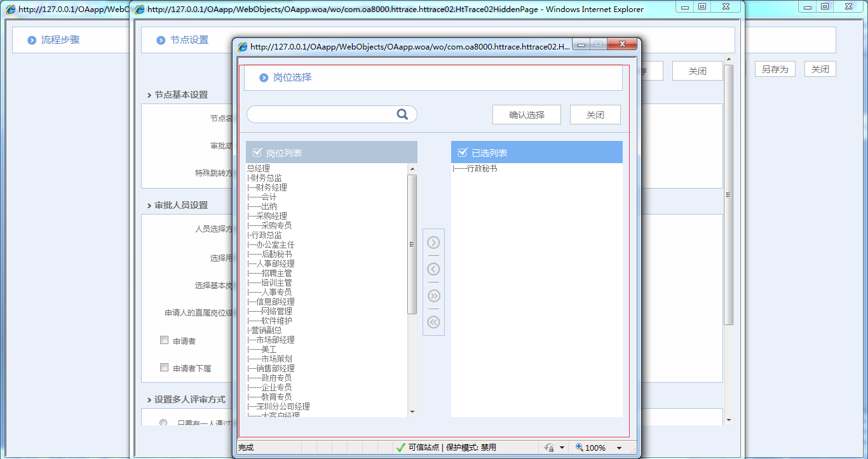The image size is (868, 459).
Task: Toggle the 已选列表 header checkbox
Action: 462,152
